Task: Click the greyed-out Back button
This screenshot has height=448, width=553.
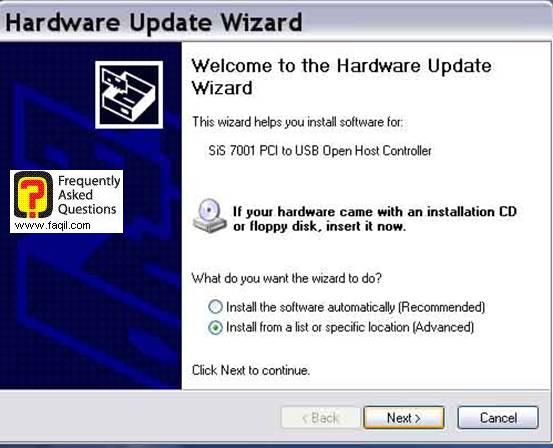Action: coord(321,418)
